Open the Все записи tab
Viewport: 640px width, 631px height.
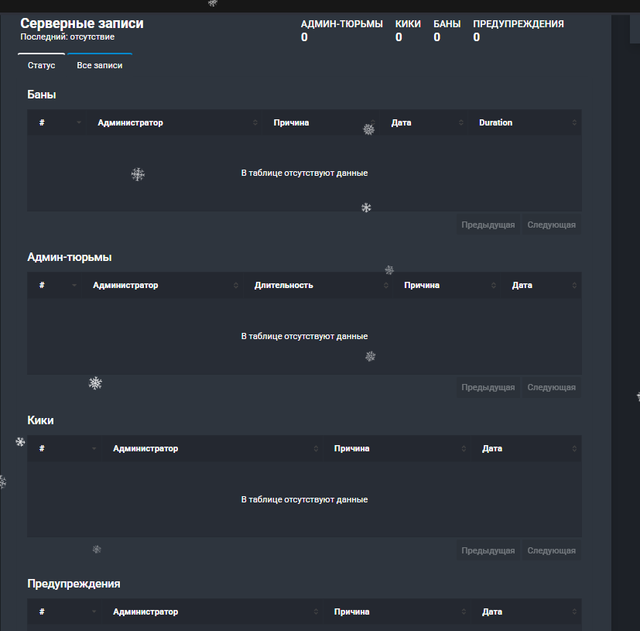point(100,65)
